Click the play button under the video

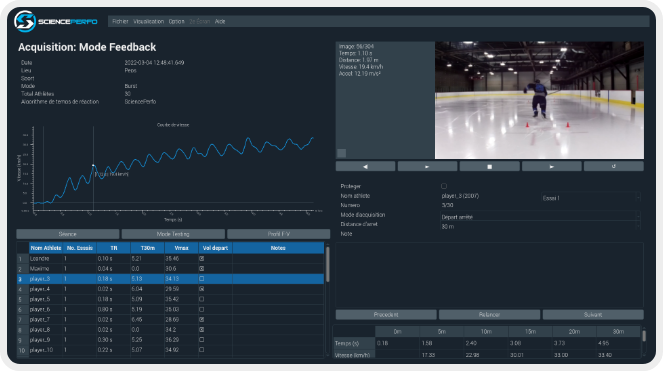pyautogui.click(x=427, y=167)
